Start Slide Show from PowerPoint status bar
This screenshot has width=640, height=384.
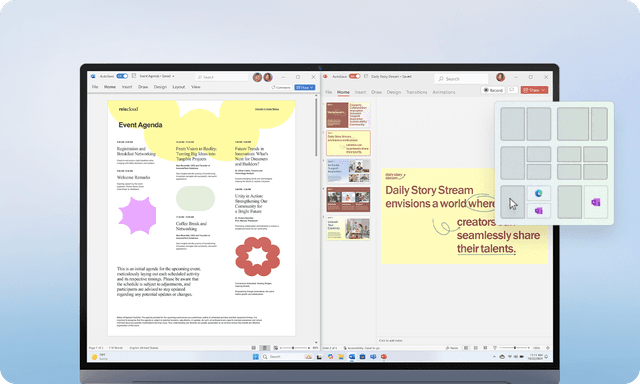point(495,348)
